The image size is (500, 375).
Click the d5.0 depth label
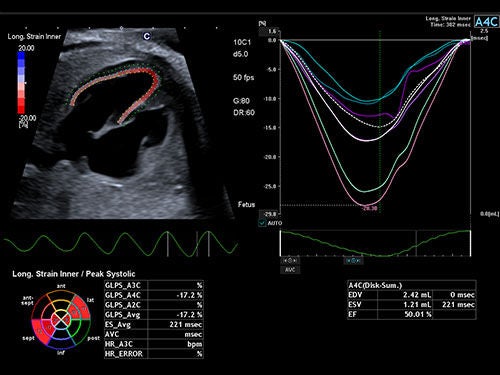click(x=240, y=54)
